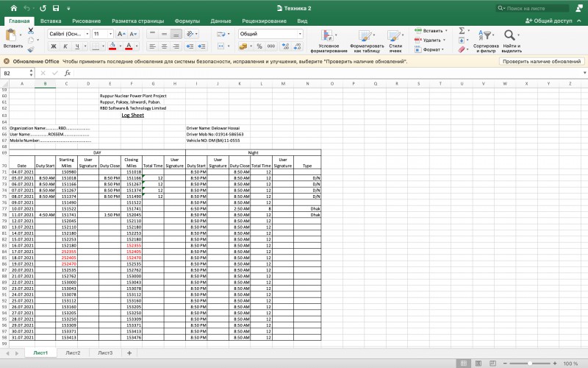The height and width of the screenshot is (368, 588).
Task: Toggle underline formatting (Ч)
Action: pos(77,46)
